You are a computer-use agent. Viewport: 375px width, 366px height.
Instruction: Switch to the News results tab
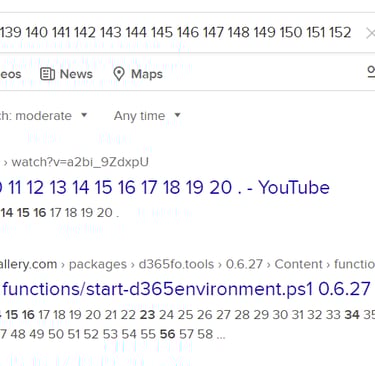pyautogui.click(x=66, y=74)
